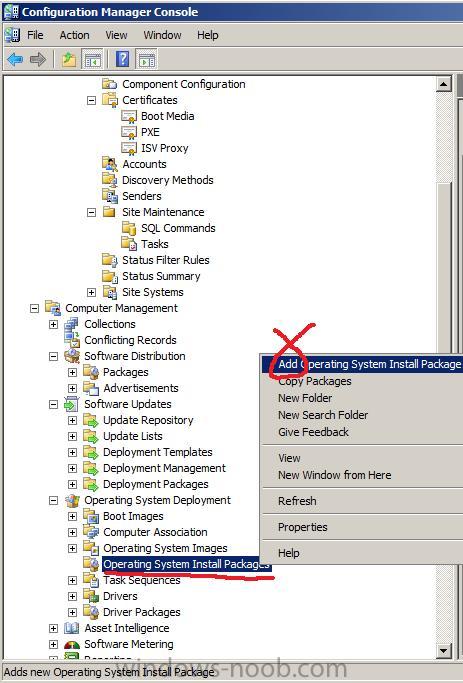This screenshot has height=683, width=463.
Task: Toggle the Show/Hide Action Pane toolbar icon
Action: pyautogui.click(x=147, y=59)
